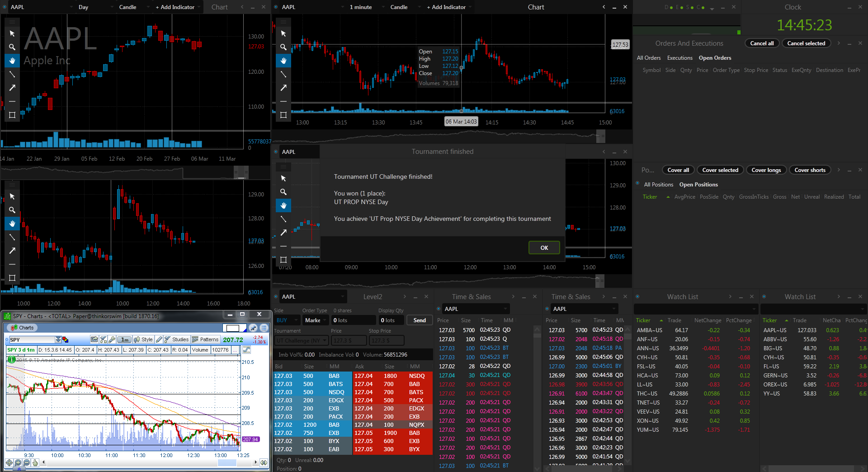Toggle link circle in Positions panel
868x472 pixels.
pos(637,183)
